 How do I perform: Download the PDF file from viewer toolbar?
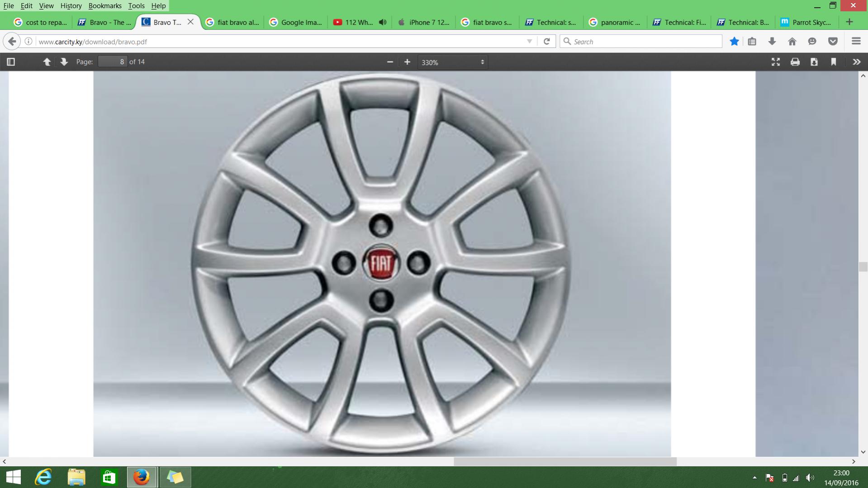(x=814, y=62)
